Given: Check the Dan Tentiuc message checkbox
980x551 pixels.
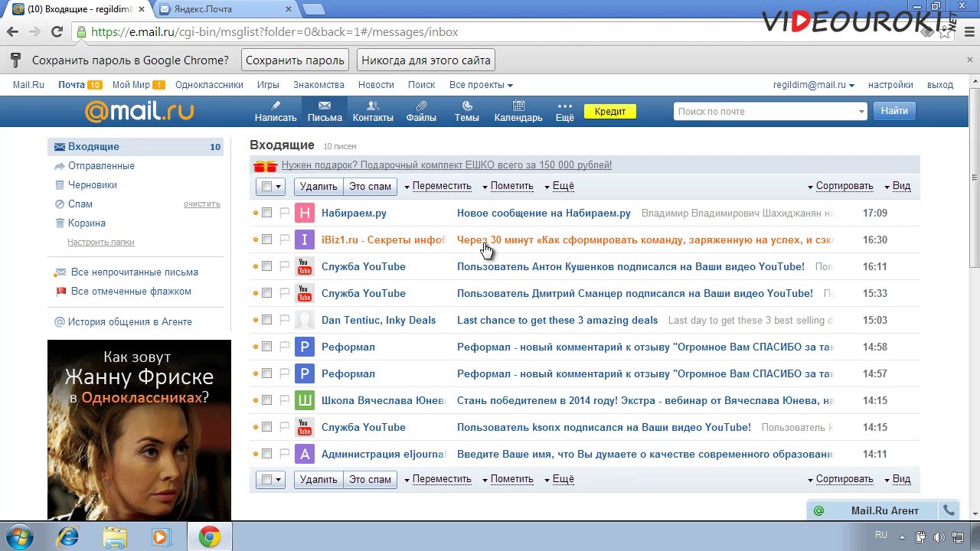Looking at the screenshot, I should point(266,320).
